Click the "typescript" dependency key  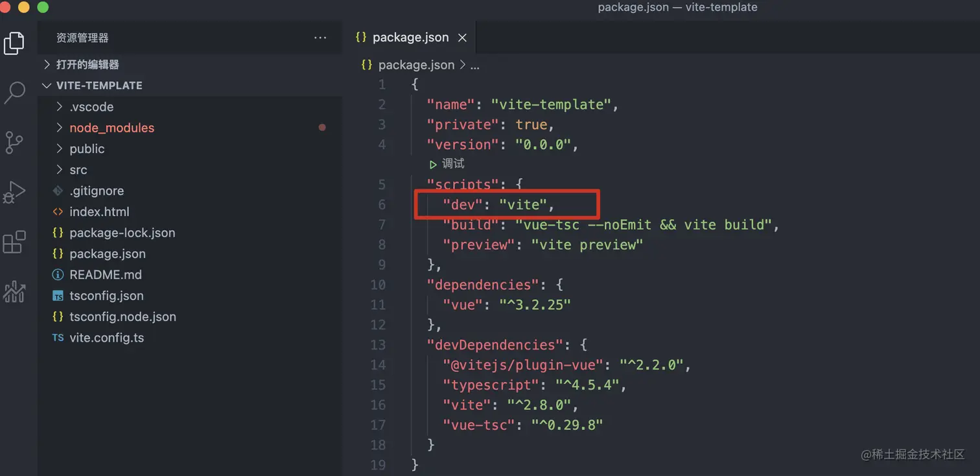click(x=491, y=385)
